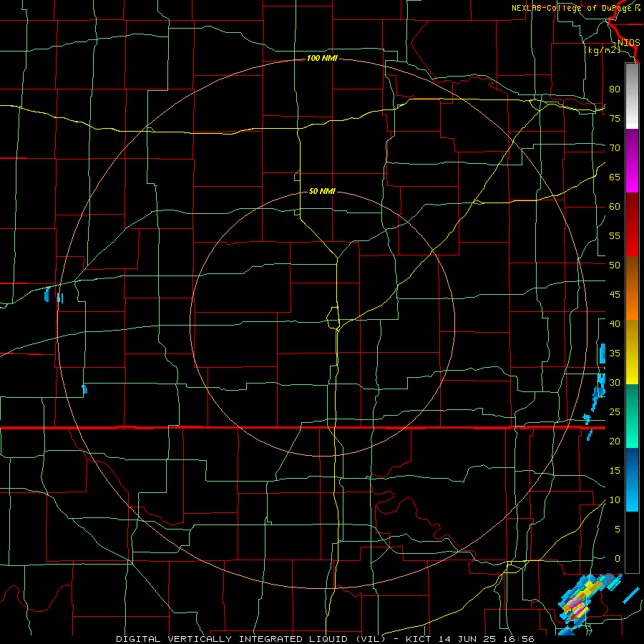Click the "25" value on the VIL scale

[x=615, y=412]
